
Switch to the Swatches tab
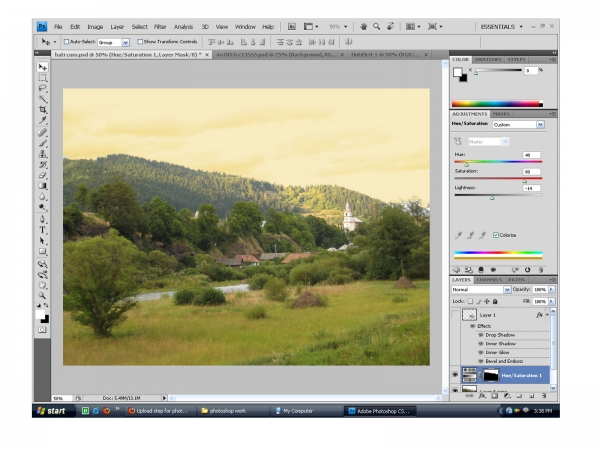pyautogui.click(x=488, y=60)
